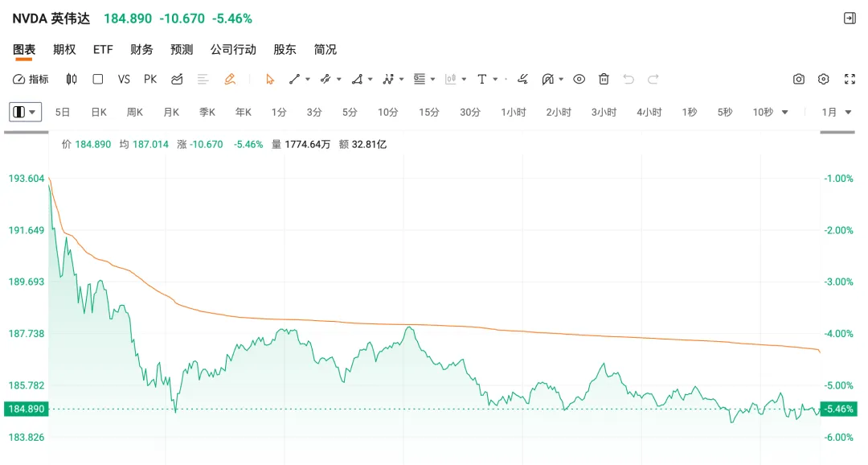Select the cursor pointer tool
The width and height of the screenshot is (868, 465).
coord(270,79)
